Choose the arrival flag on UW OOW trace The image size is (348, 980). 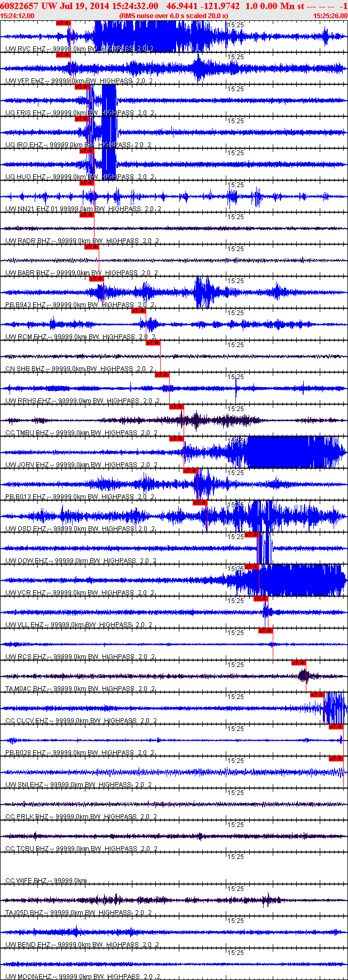251,535
